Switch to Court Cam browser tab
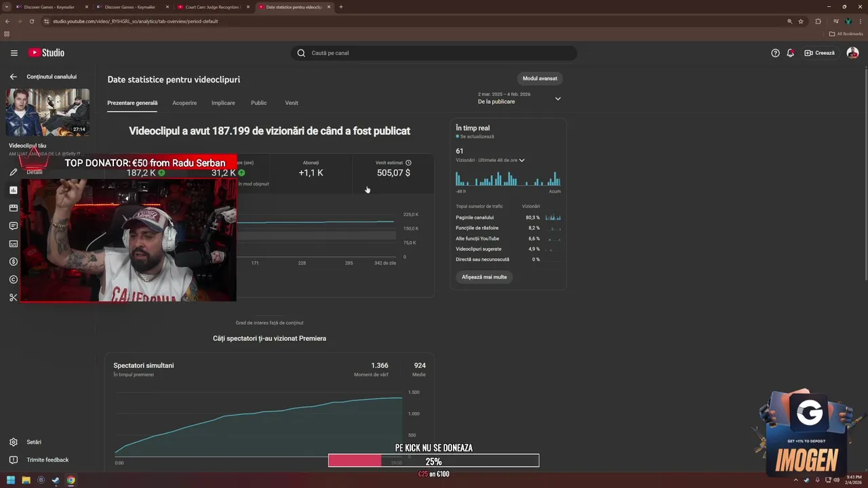 pyautogui.click(x=213, y=7)
